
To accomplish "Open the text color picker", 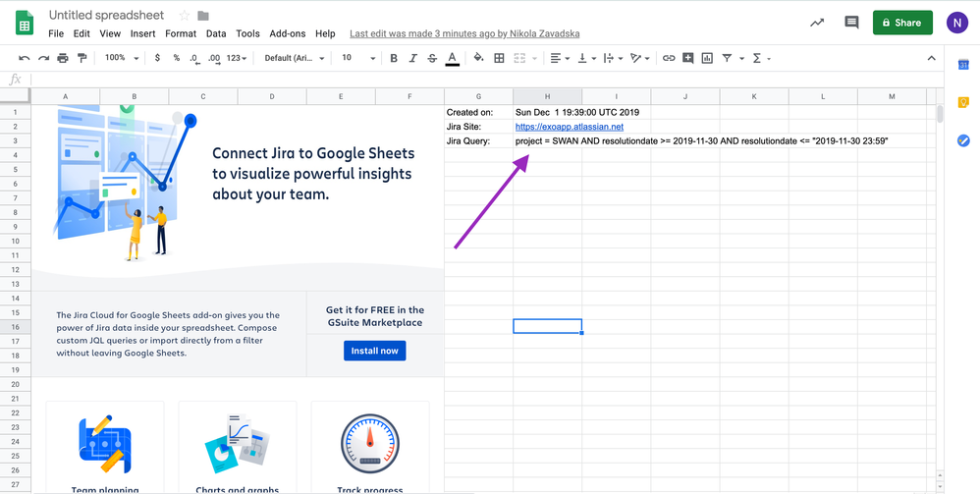I will (x=453, y=58).
